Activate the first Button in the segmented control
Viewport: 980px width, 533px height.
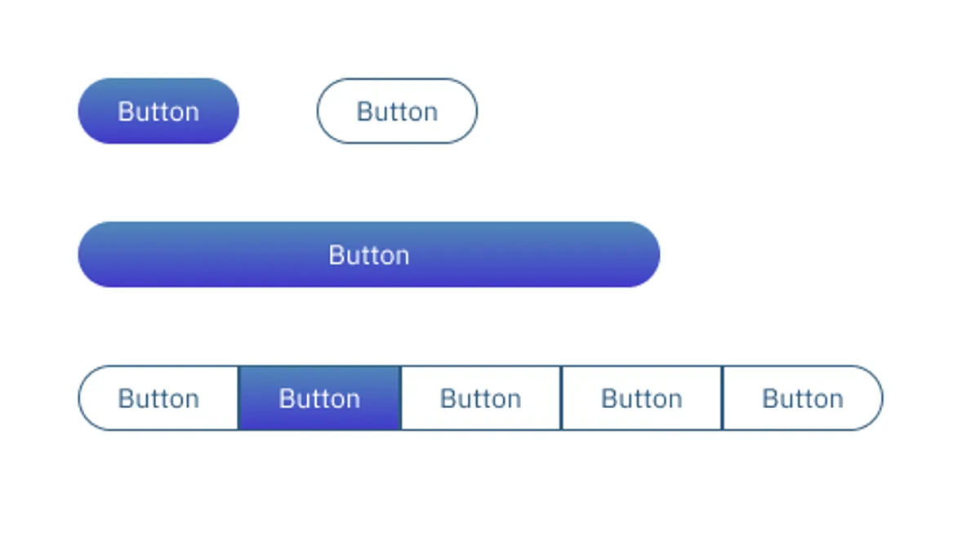click(158, 398)
